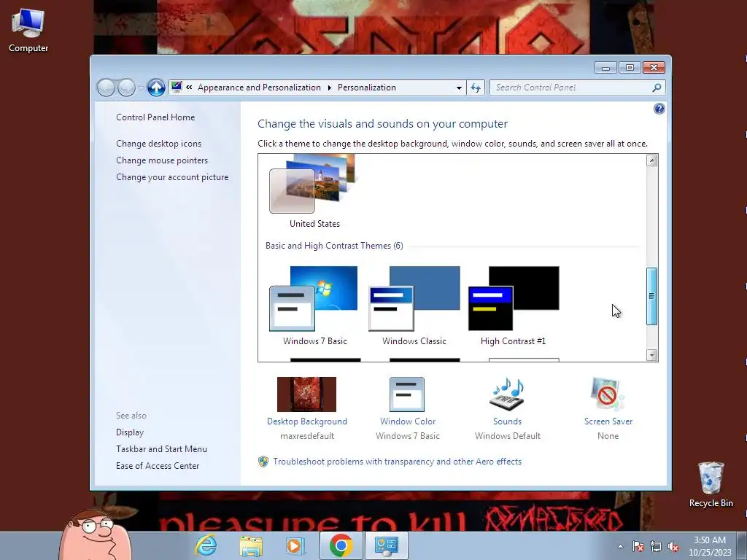Close the Personalization window

654,68
